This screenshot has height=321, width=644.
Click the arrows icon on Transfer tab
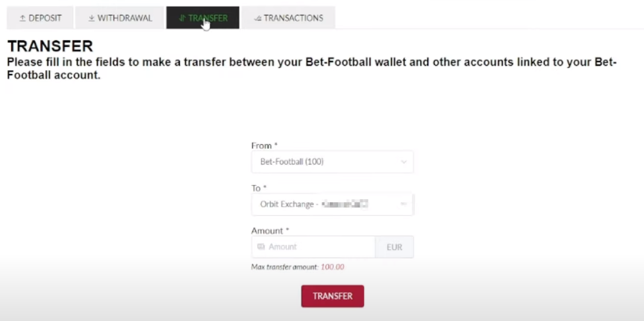(x=182, y=18)
